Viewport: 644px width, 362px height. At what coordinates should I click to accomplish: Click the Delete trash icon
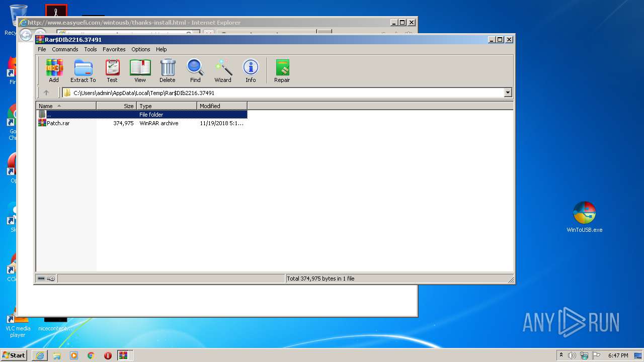click(x=168, y=71)
